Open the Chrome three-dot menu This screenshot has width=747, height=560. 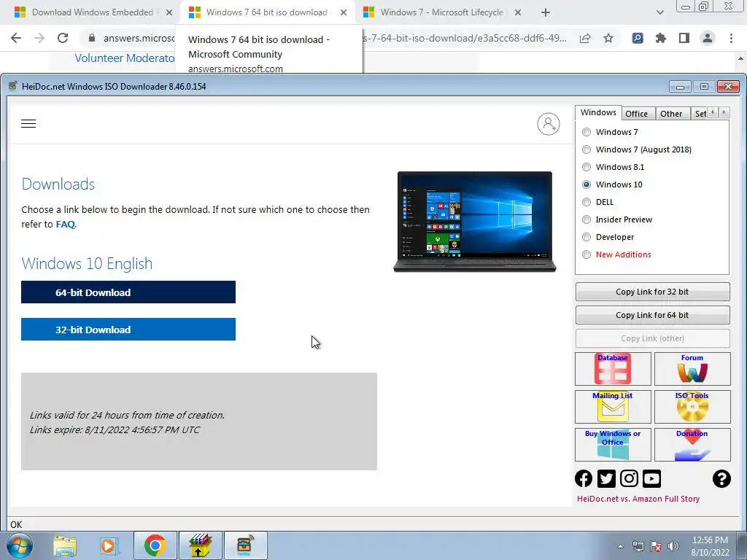coord(731,38)
